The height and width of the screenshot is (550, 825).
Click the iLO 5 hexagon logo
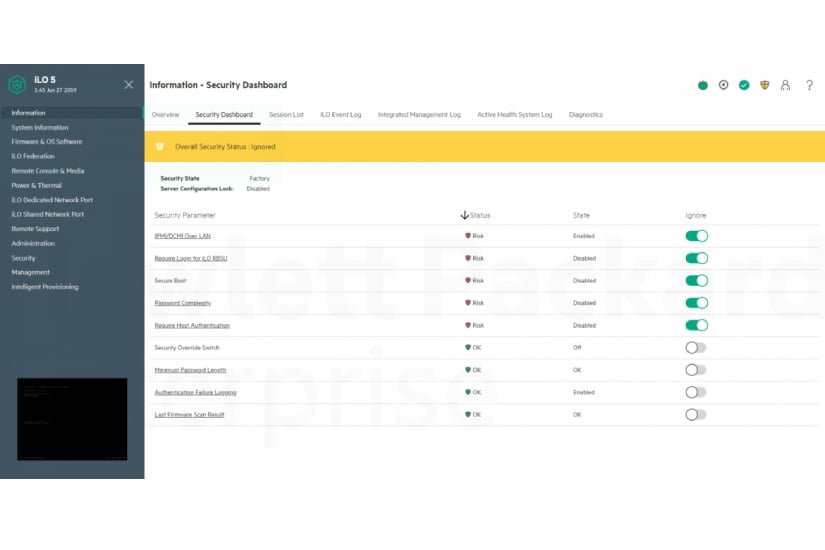[x=17, y=85]
